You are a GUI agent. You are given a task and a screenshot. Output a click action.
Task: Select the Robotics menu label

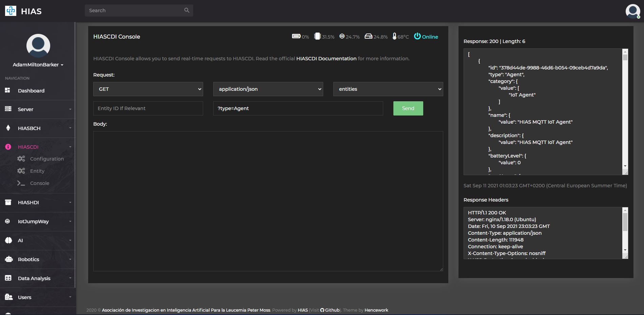click(x=28, y=259)
